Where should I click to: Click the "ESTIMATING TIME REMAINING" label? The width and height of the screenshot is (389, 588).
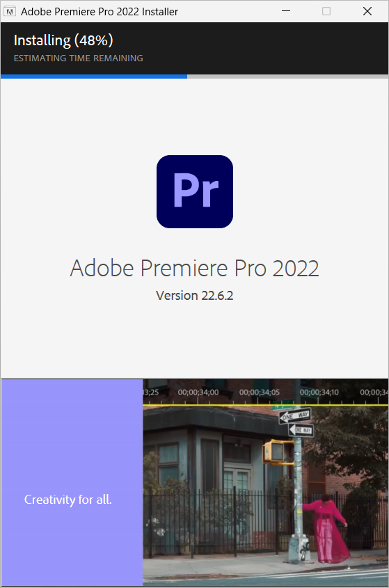[79, 58]
